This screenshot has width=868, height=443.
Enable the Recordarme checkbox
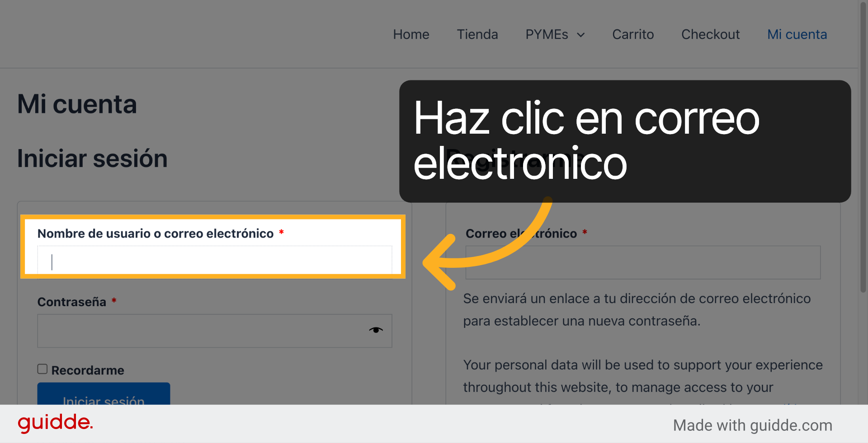[x=42, y=369]
